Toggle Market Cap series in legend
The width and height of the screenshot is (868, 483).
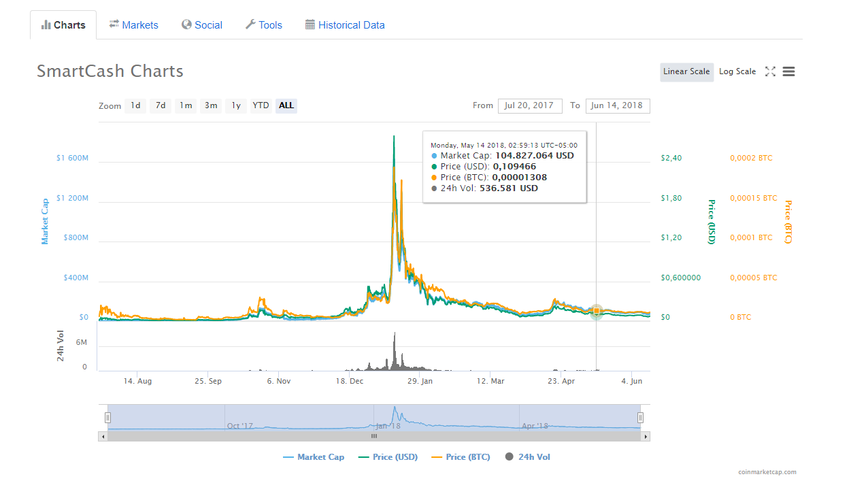314,457
